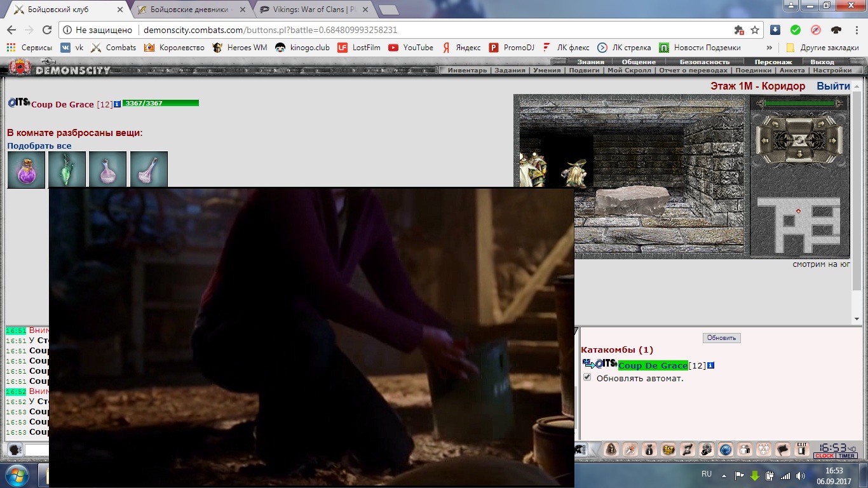The width and height of the screenshot is (868, 488).
Task: Click the blue swirl portal icon
Action: tap(726, 449)
